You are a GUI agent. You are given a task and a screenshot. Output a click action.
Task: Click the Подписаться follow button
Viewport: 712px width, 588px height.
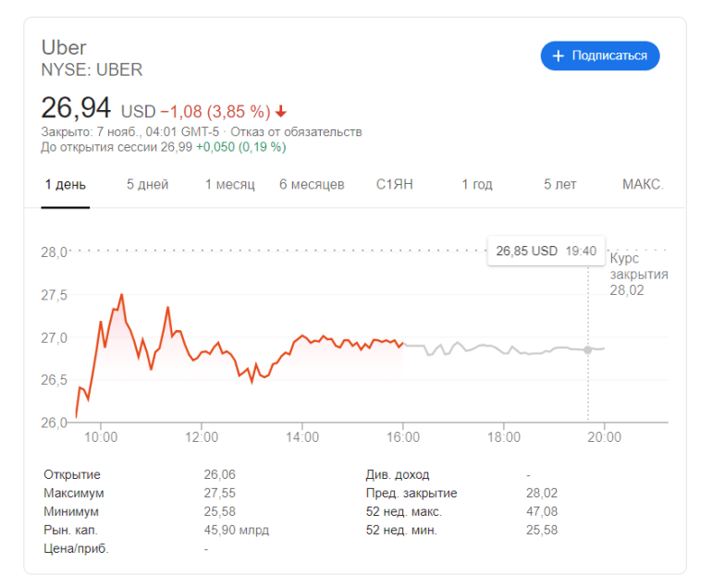click(600, 55)
